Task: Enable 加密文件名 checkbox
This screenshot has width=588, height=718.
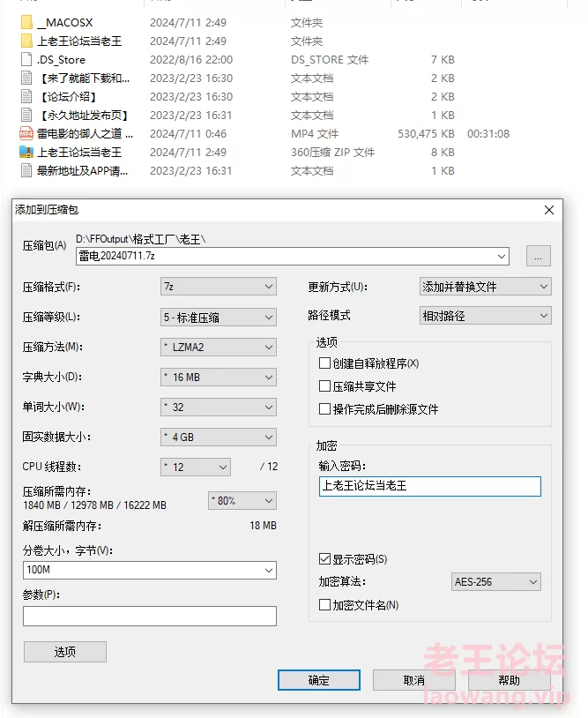Action: tap(324, 605)
